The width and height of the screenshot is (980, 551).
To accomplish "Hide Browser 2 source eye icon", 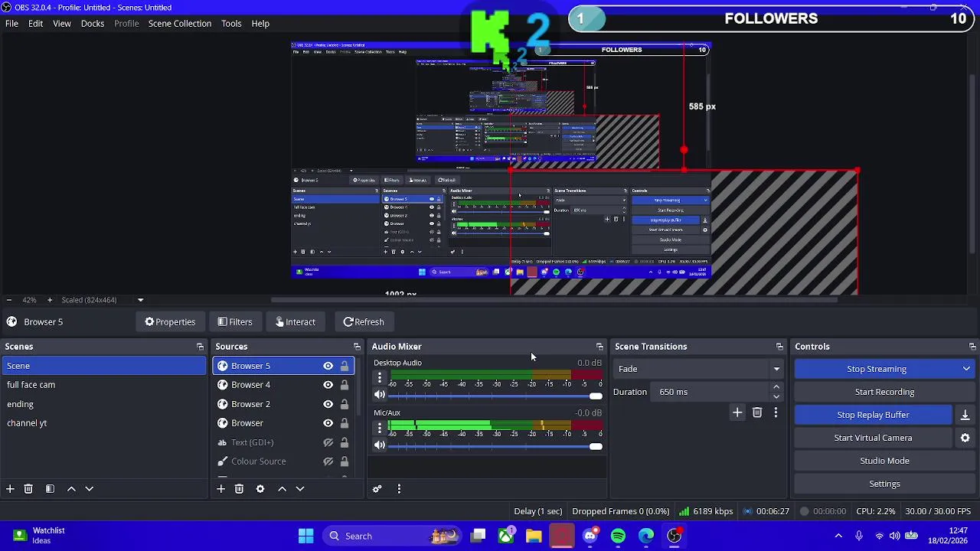I will click(328, 404).
